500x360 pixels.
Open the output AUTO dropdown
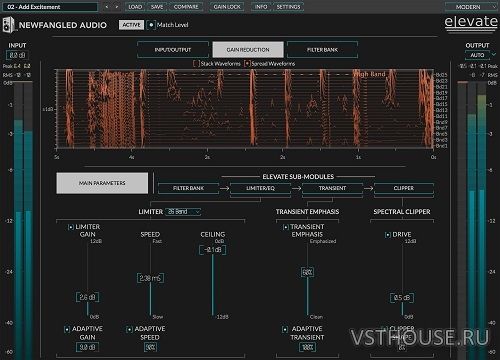click(x=481, y=55)
